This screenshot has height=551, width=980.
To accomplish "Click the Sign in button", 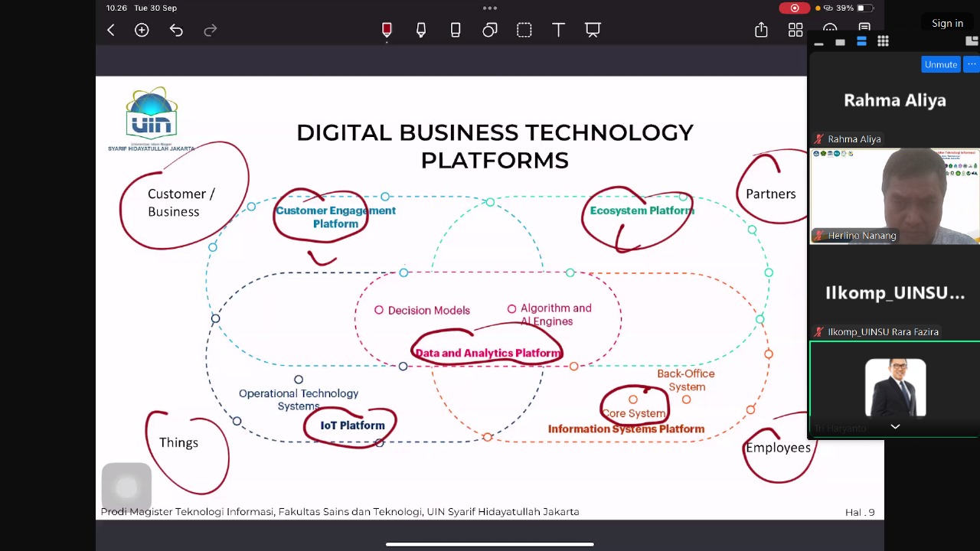I will 947,23.
